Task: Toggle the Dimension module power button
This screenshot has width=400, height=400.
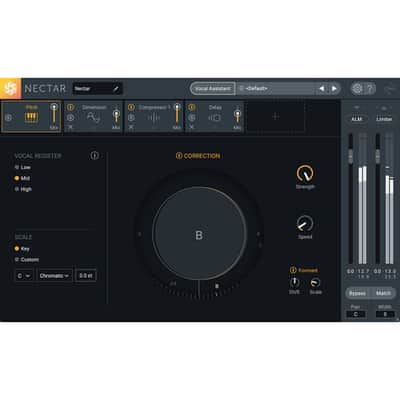Action: (x=70, y=107)
